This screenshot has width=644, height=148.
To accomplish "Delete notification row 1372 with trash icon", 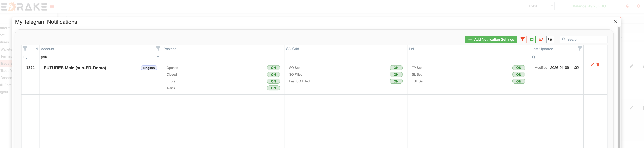I will tap(598, 65).
